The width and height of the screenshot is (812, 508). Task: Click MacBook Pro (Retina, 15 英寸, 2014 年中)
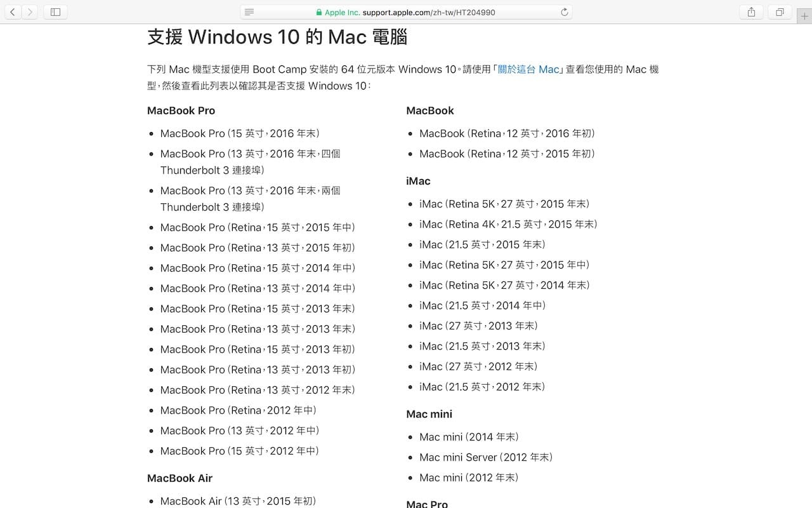pyautogui.click(x=258, y=268)
